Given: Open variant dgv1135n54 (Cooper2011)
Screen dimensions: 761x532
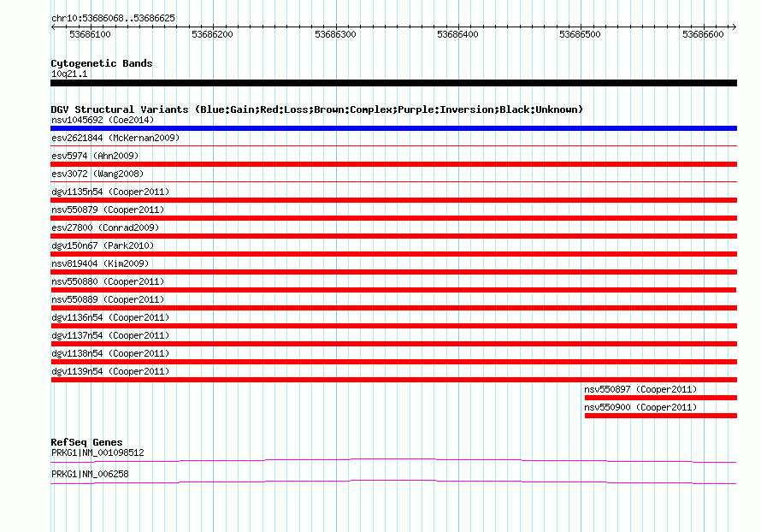Looking at the screenshot, I should pyautogui.click(x=110, y=192).
